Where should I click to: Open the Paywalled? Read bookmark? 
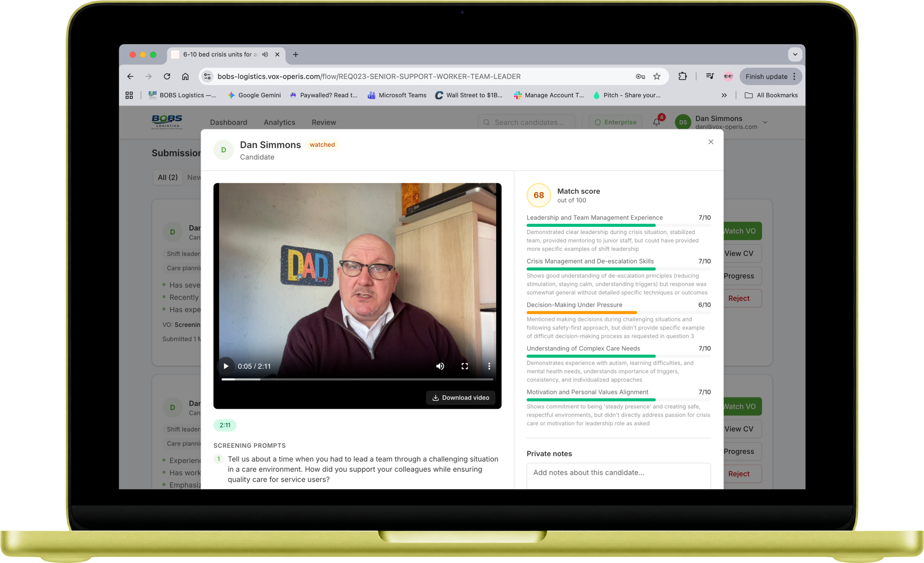pos(324,95)
